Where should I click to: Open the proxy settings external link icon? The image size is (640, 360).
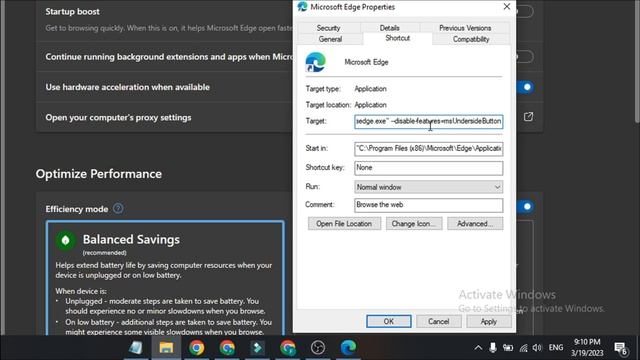(528, 117)
